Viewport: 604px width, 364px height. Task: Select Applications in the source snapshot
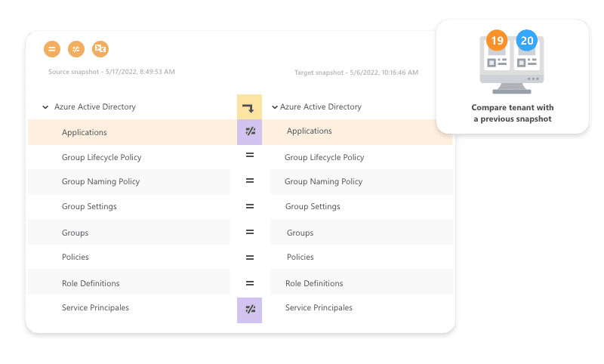[85, 132]
